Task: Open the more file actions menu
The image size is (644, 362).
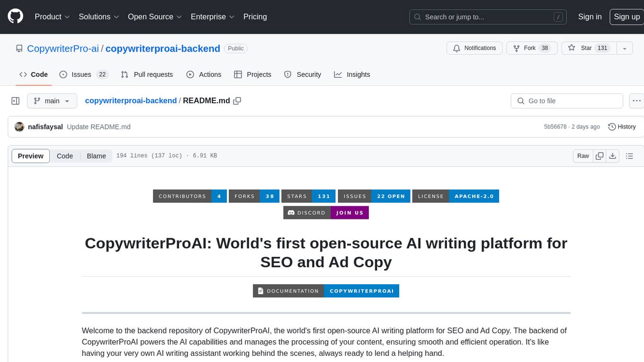Action: (636, 101)
